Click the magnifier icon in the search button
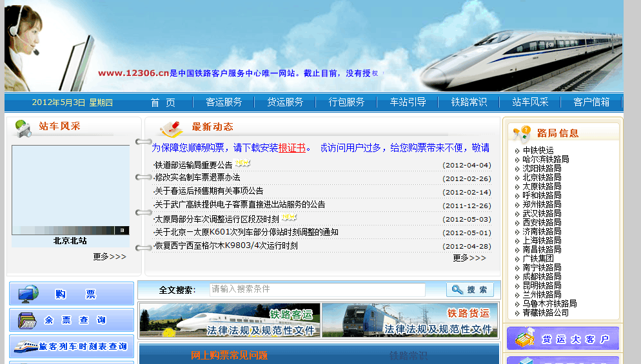 [457, 290]
